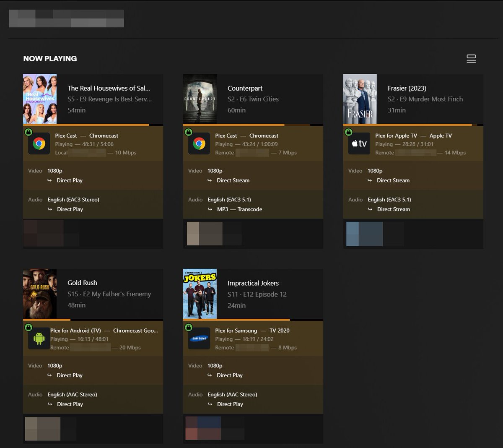The height and width of the screenshot is (448, 503).
Task: Click the blurred user avatar under Gold Rush card
Action: [x=43, y=429]
